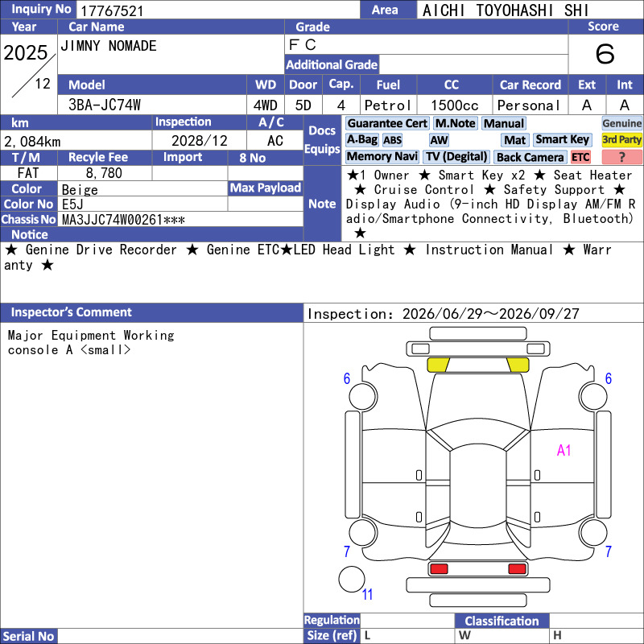Click the car name JIMNY NOMADE

(109, 46)
